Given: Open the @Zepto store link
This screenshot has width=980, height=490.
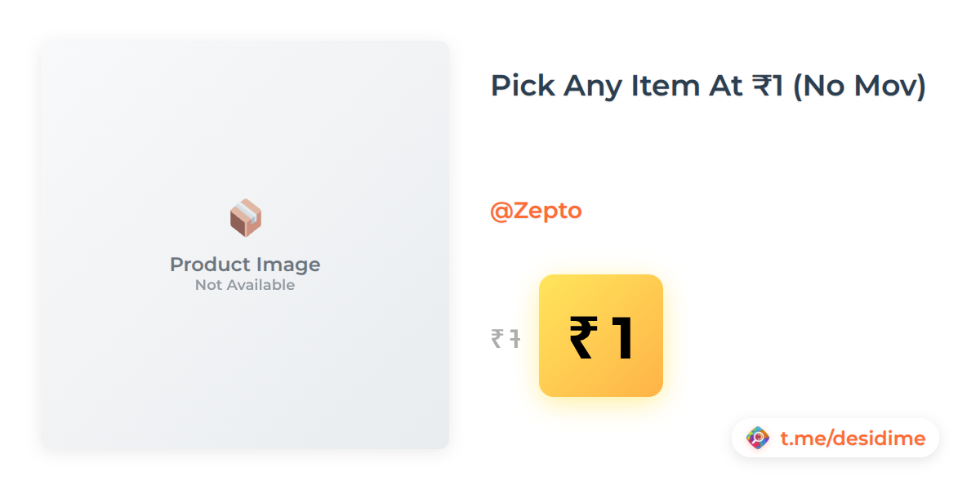Looking at the screenshot, I should tap(536, 211).
